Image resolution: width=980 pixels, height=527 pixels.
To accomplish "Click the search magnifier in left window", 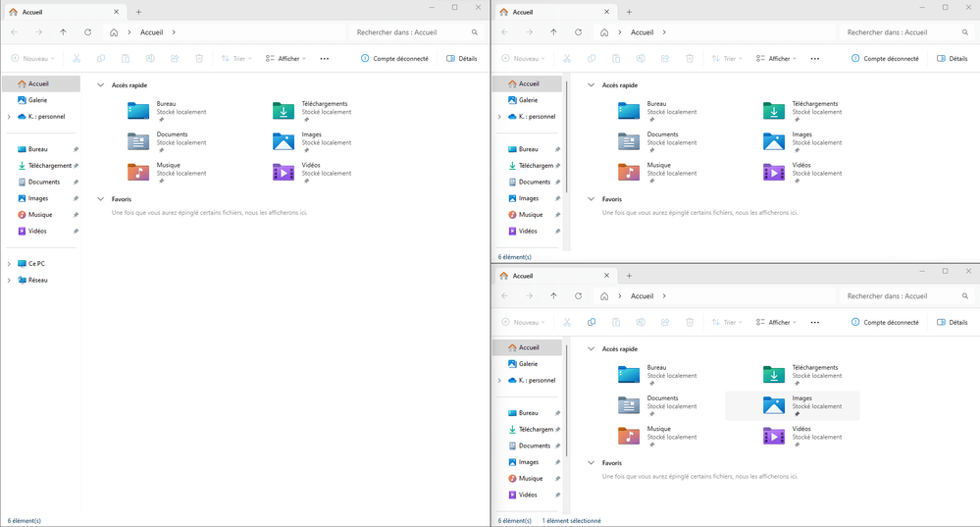I will click(475, 31).
